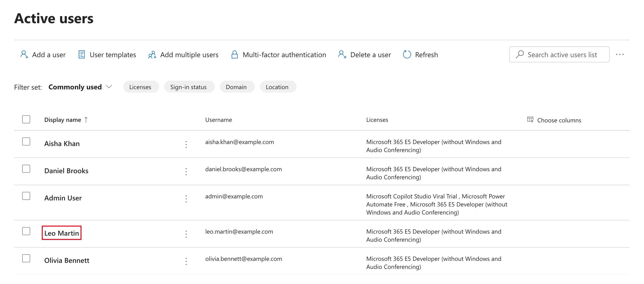Viewport: 644px width, 284px height.
Task: Click aisha.khan@example.com username
Action: [x=239, y=142]
